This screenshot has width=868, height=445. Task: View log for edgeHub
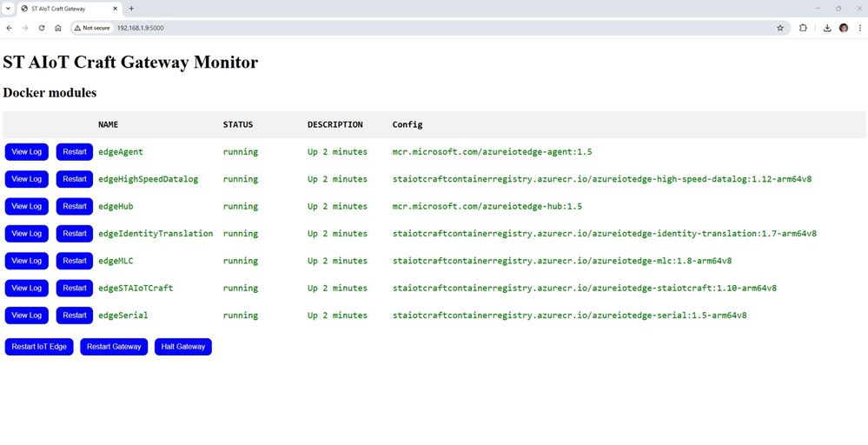(x=27, y=206)
